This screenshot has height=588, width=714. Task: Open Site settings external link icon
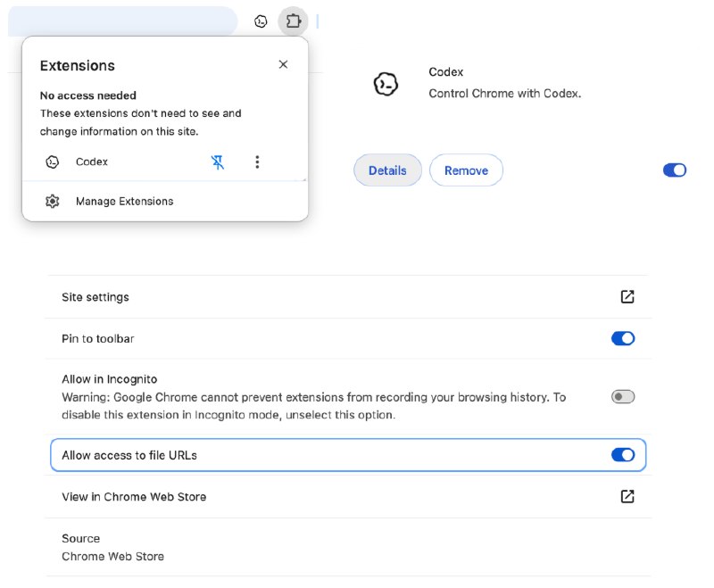[x=627, y=297]
